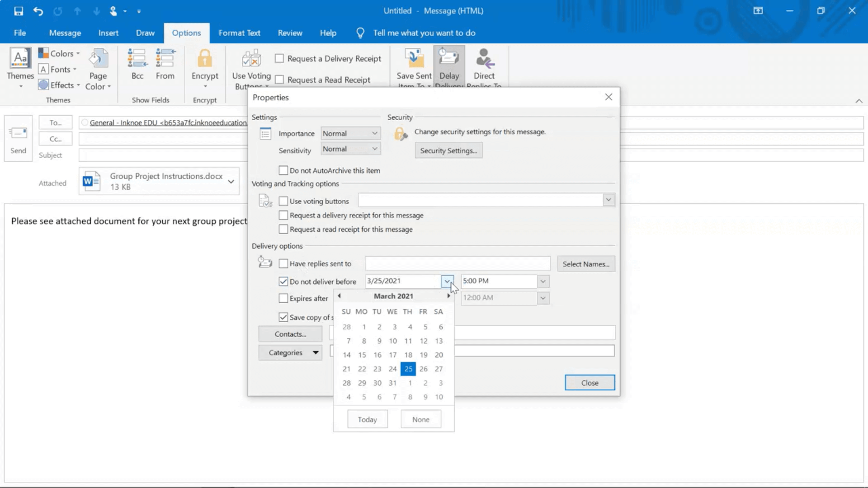Viewport: 868px width, 488px height.
Task: Switch to the Message ribbon tab
Action: 64,33
